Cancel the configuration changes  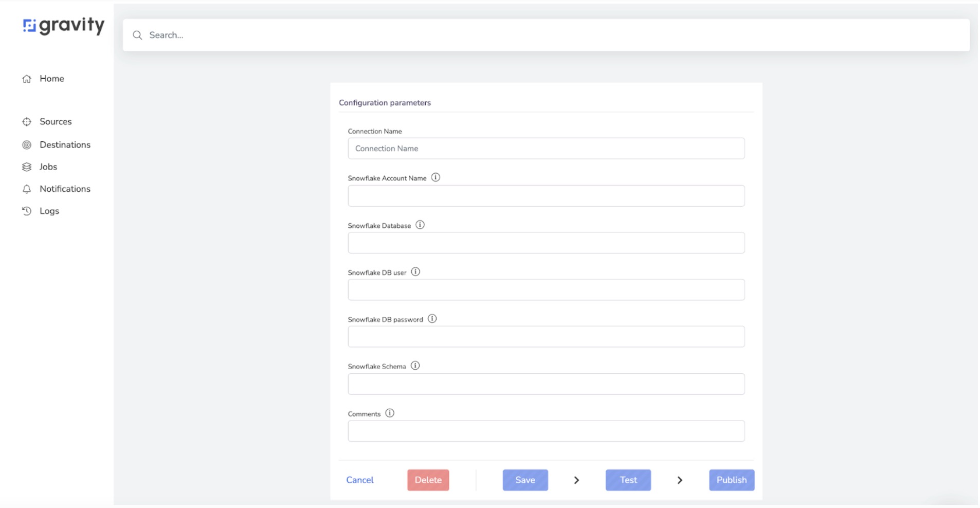click(x=359, y=480)
